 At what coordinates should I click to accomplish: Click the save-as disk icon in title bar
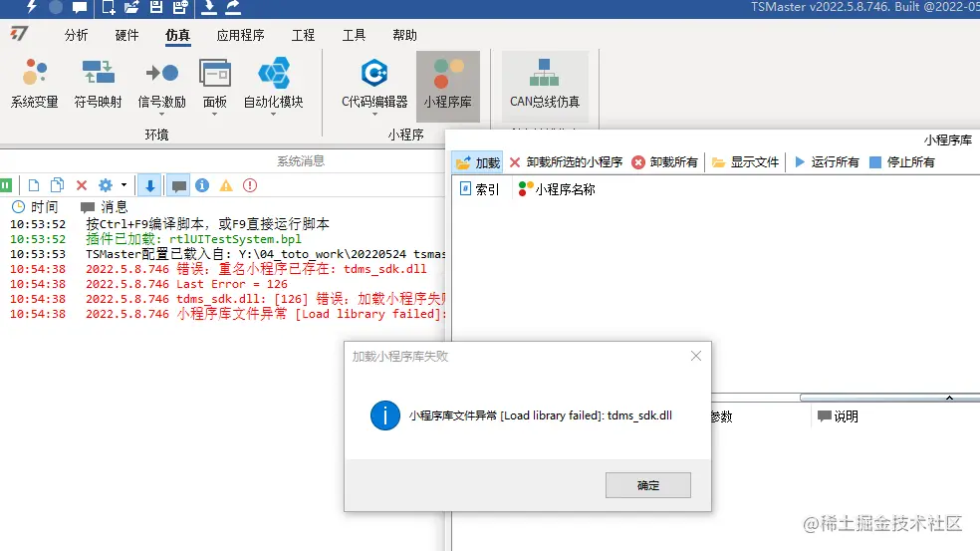(x=180, y=7)
